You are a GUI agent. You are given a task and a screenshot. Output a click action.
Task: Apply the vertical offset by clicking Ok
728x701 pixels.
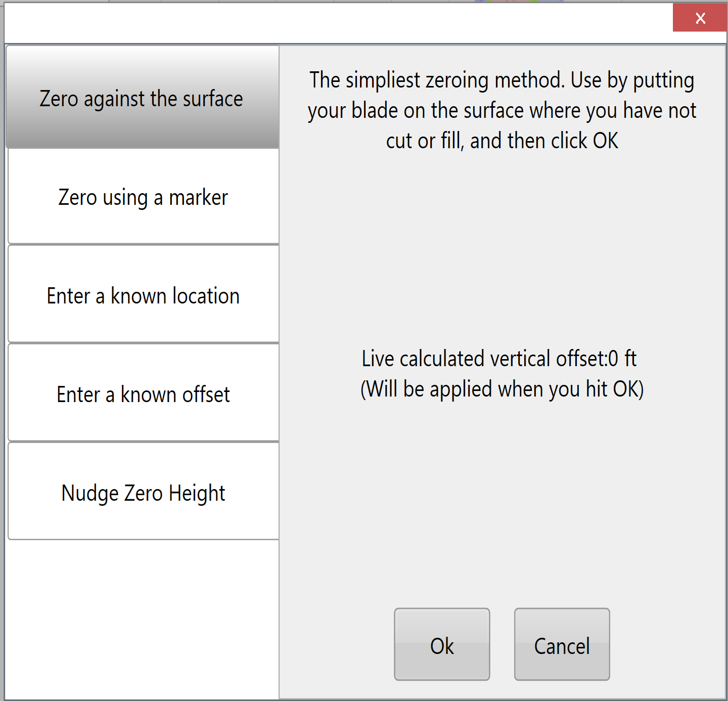(442, 644)
